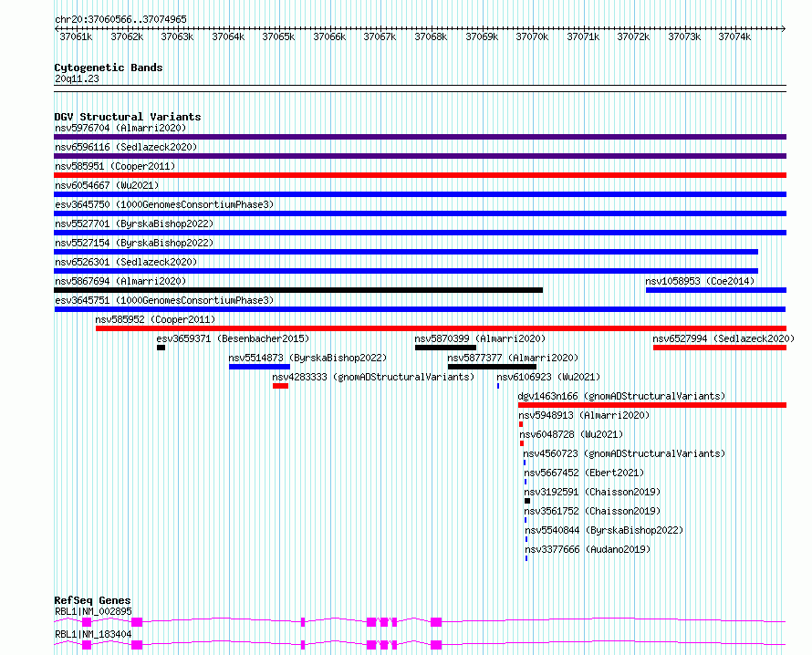The width and height of the screenshot is (812, 655).
Task: Click the nsv5976704 (Almarri2020) variant label
Action: point(120,128)
